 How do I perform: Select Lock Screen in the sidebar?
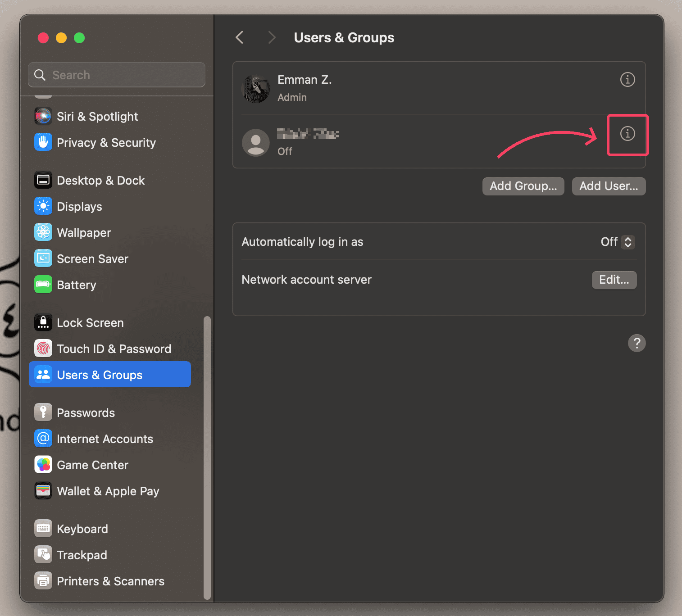click(x=90, y=323)
